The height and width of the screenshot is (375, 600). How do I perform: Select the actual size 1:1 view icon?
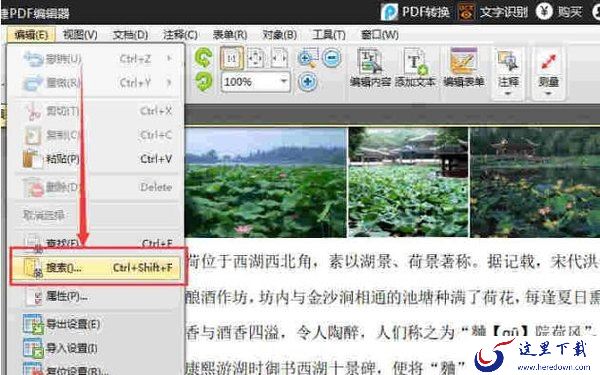(x=232, y=58)
